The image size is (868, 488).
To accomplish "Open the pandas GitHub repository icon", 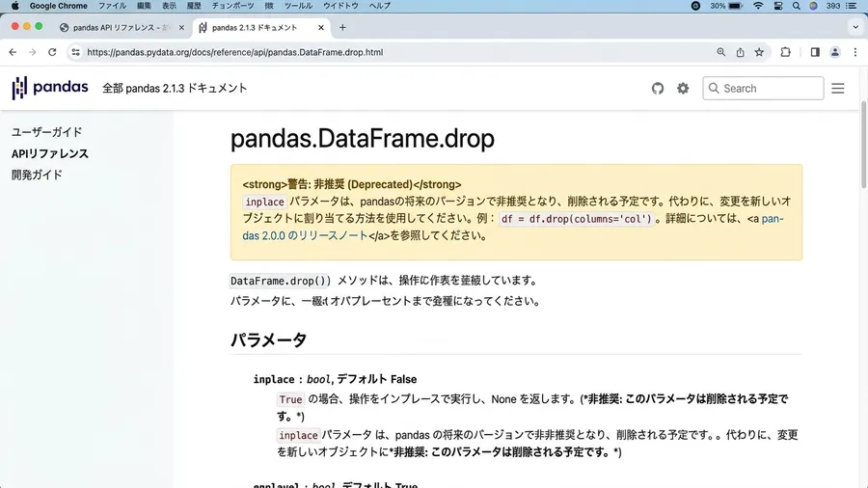I will [x=657, y=89].
